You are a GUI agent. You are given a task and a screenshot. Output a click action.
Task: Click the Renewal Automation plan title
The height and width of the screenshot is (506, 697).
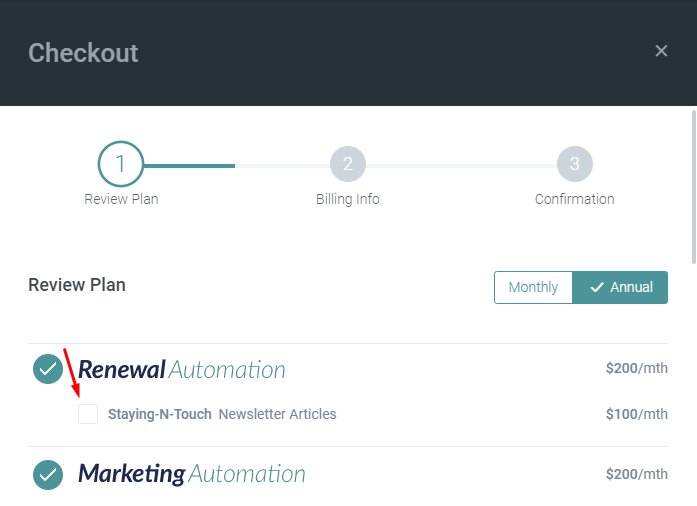click(182, 370)
